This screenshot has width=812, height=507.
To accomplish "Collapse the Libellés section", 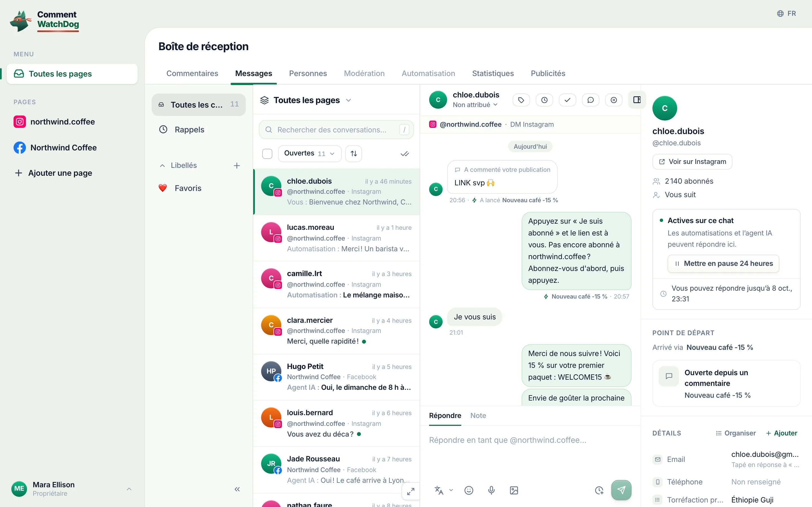I will pyautogui.click(x=162, y=166).
